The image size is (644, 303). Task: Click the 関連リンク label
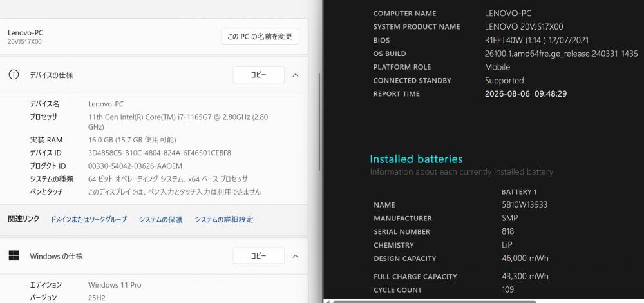click(x=24, y=219)
